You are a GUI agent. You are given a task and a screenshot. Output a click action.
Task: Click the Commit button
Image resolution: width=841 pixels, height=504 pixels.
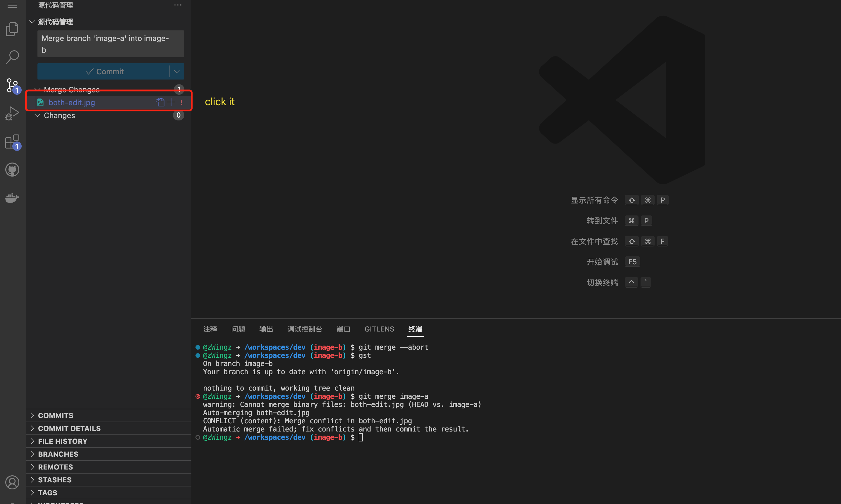(103, 71)
